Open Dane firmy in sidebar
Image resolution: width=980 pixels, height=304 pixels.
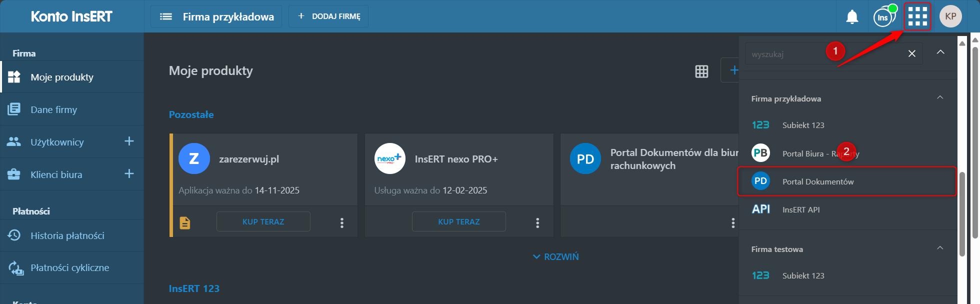pyautogui.click(x=54, y=109)
